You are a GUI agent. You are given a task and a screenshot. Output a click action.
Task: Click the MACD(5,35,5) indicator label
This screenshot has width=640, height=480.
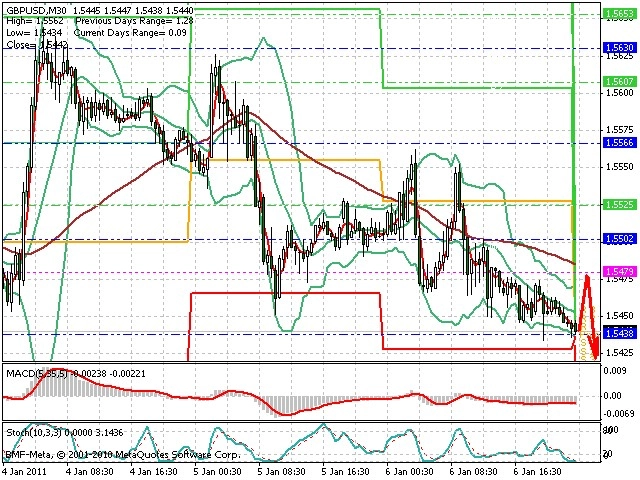(x=37, y=373)
